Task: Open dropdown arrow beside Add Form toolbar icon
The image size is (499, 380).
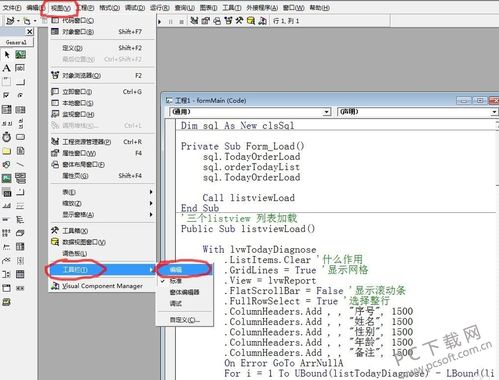Action: tap(35, 21)
